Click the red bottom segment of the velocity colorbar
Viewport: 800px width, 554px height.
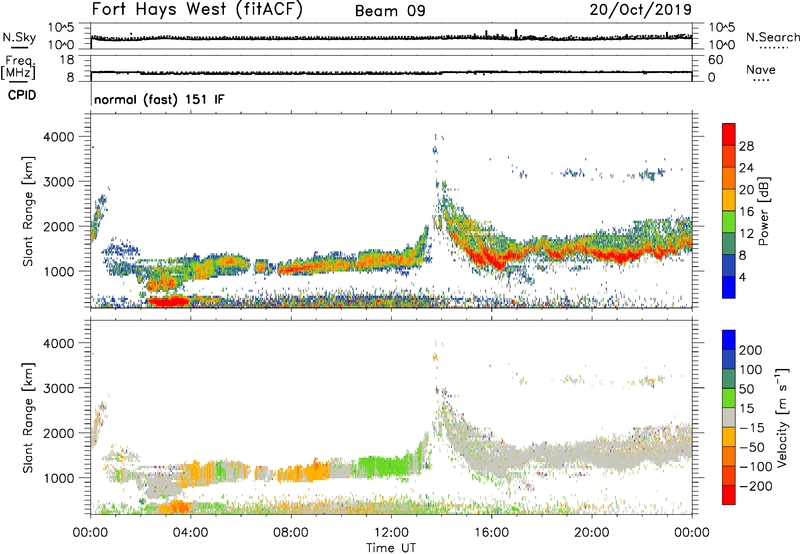(729, 495)
